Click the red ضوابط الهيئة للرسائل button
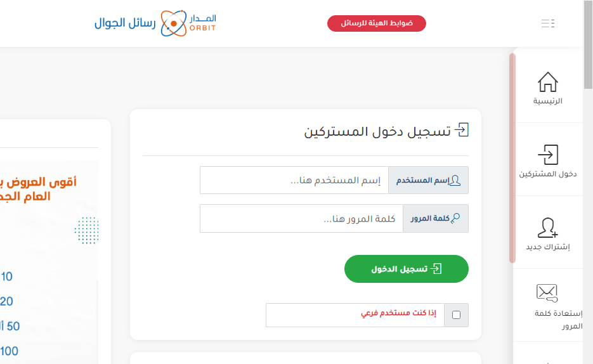The height and width of the screenshot is (364, 593). tap(377, 23)
